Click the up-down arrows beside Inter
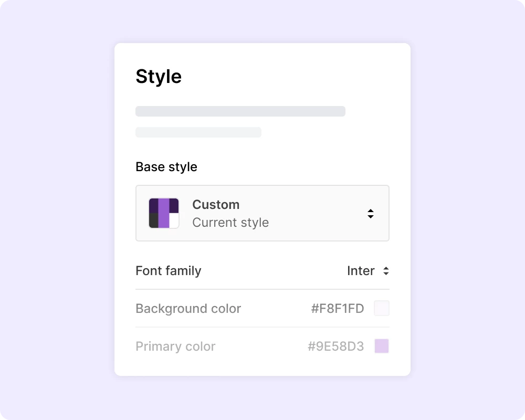 tap(386, 271)
